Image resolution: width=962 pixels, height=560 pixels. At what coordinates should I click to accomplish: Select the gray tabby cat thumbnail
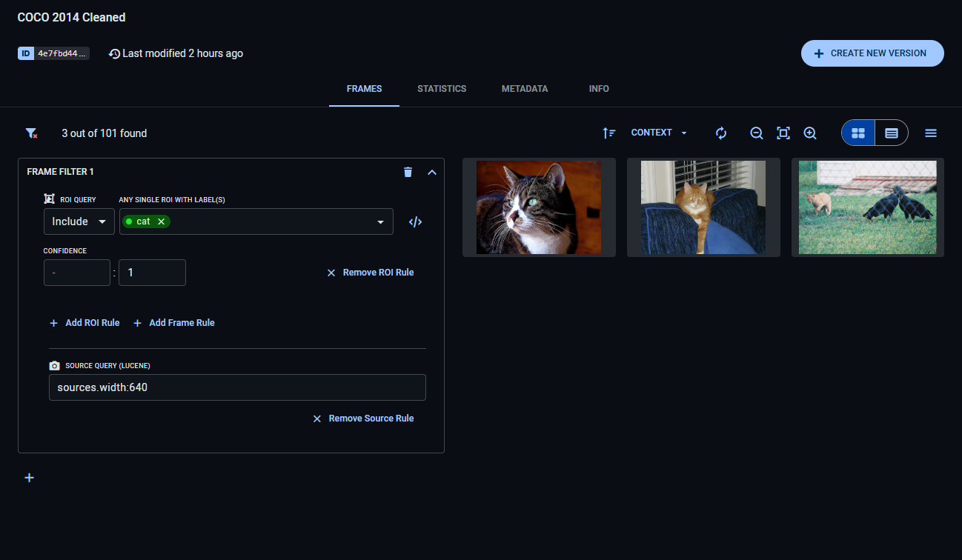tap(539, 207)
